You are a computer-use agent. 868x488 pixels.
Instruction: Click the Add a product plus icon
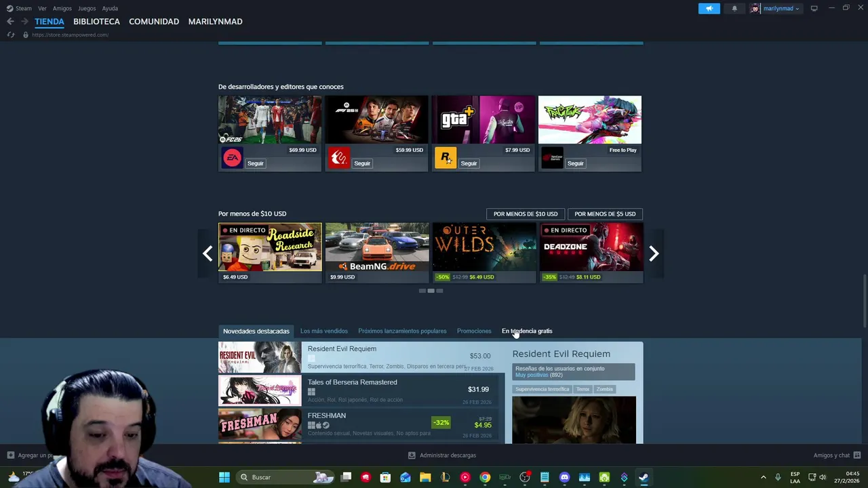[10, 455]
